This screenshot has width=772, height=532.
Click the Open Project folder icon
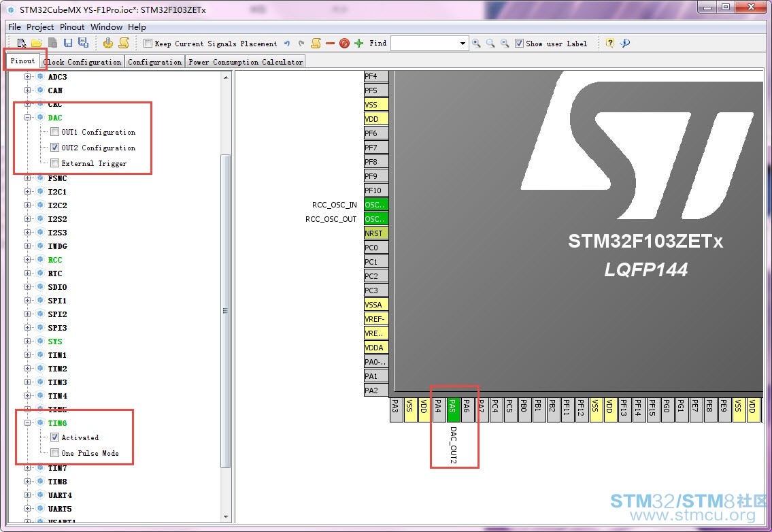point(37,44)
